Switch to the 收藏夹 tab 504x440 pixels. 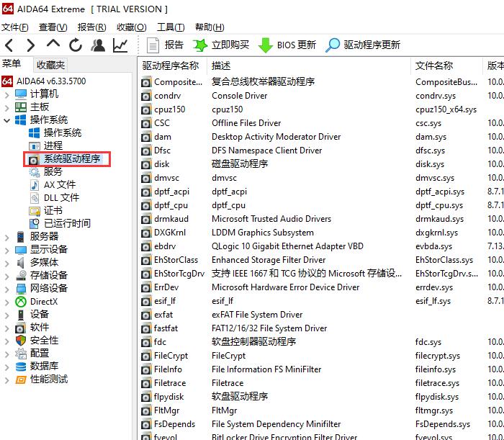click(x=50, y=65)
